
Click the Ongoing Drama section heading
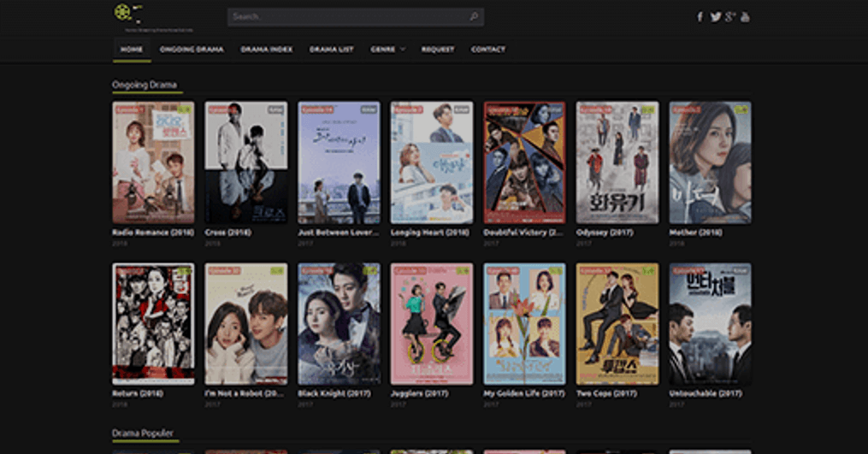[145, 85]
